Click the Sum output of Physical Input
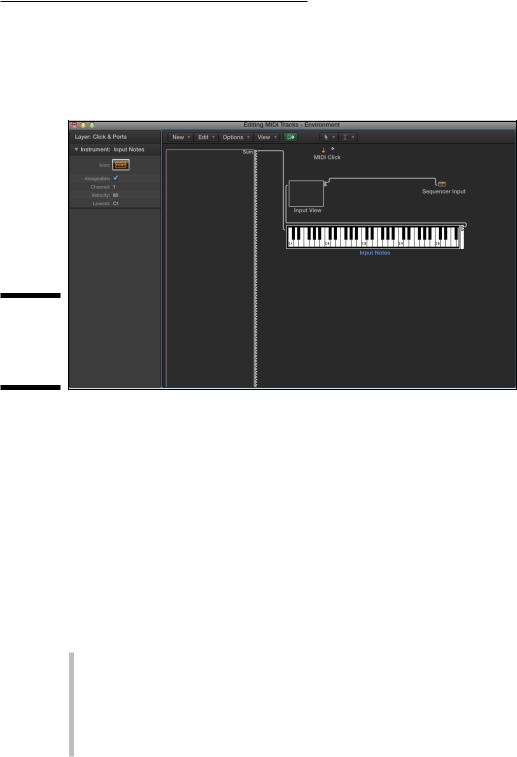 point(247,152)
